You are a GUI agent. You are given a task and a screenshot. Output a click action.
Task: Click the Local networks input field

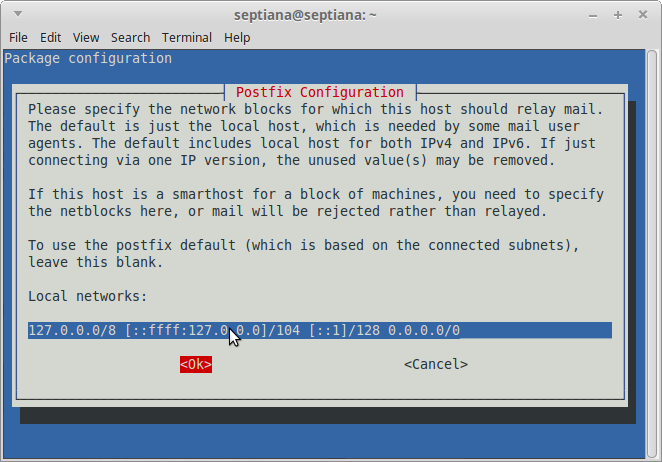click(x=320, y=330)
